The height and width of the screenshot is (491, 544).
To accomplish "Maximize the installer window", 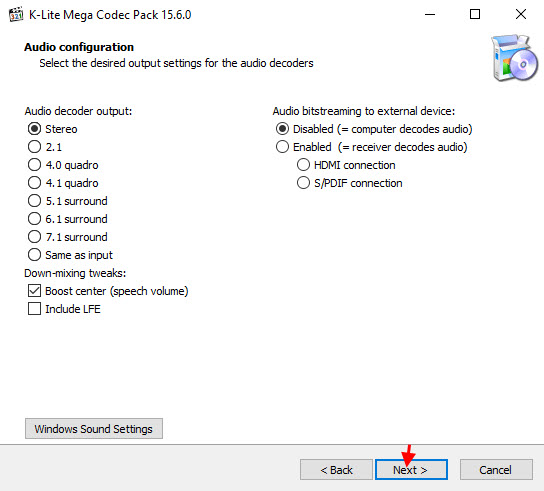I will pyautogui.click(x=475, y=15).
